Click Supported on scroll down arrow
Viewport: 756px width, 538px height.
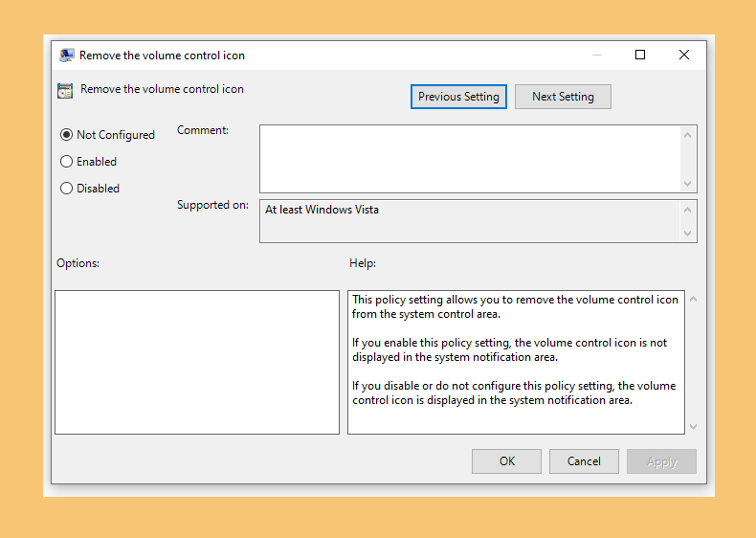687,233
